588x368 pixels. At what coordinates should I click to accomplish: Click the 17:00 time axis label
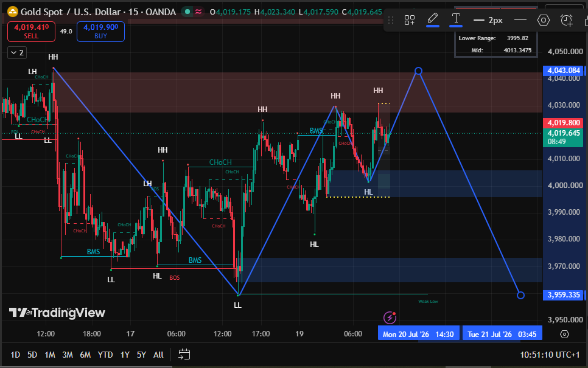pyautogui.click(x=261, y=333)
